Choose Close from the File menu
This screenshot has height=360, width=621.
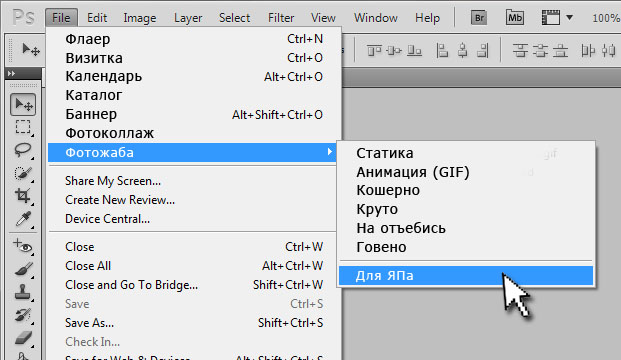click(194, 247)
